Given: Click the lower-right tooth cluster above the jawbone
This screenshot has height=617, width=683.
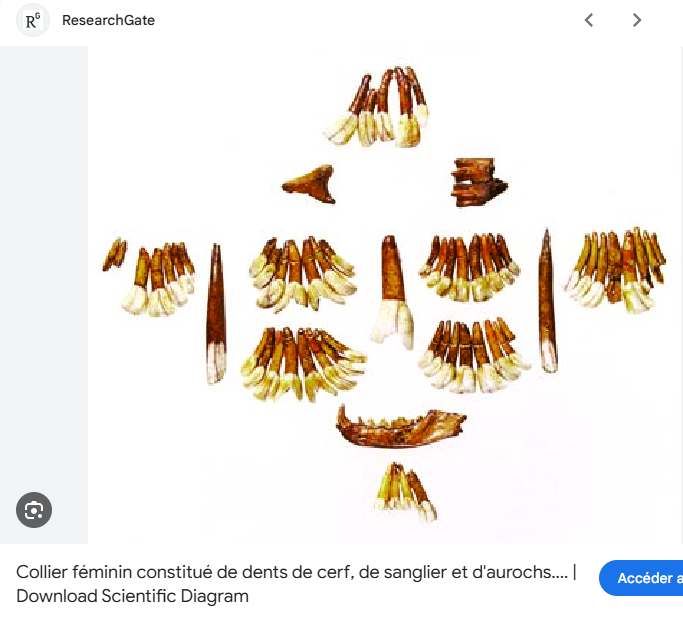Looking at the screenshot, I should [x=472, y=356].
